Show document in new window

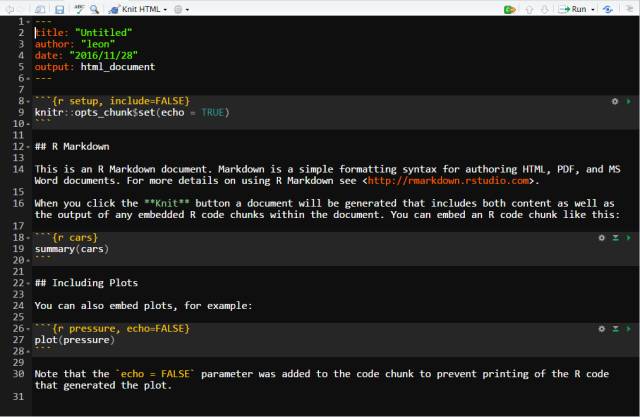(40, 9)
